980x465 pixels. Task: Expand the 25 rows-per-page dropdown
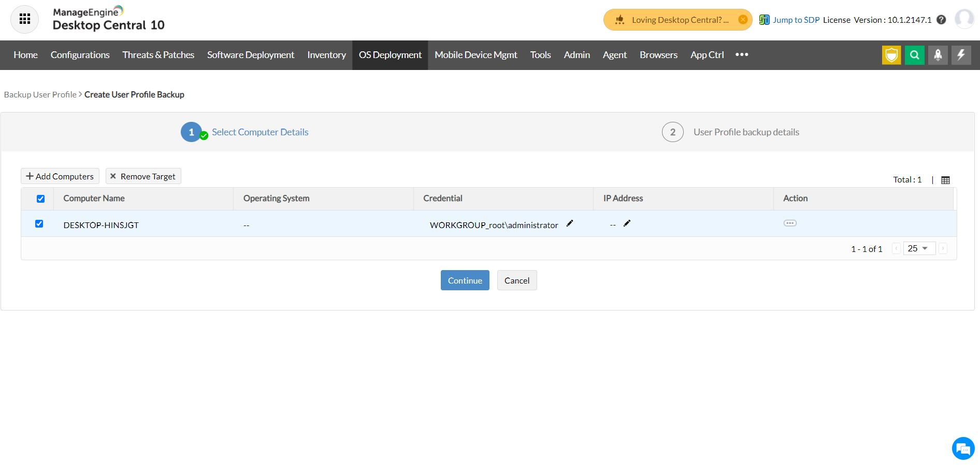point(919,248)
